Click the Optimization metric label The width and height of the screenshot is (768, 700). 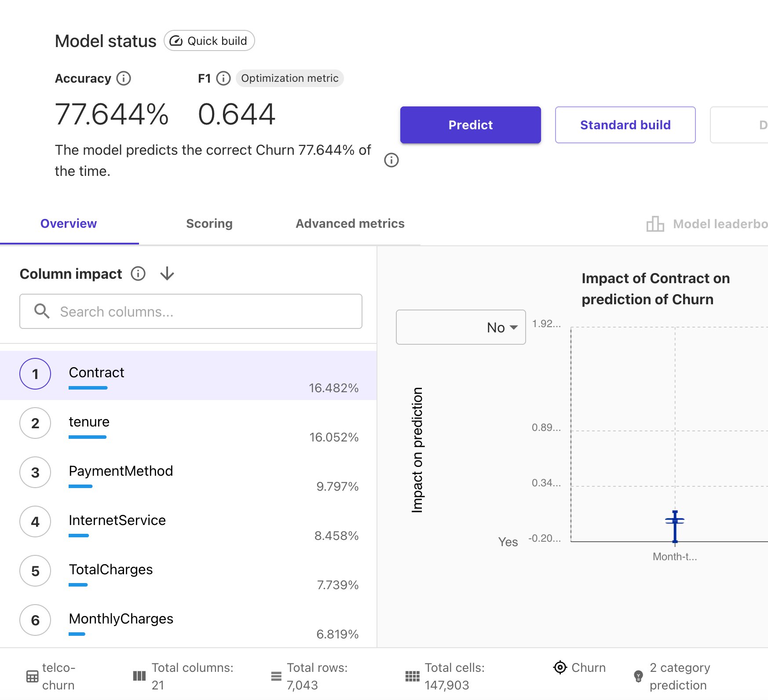point(289,78)
